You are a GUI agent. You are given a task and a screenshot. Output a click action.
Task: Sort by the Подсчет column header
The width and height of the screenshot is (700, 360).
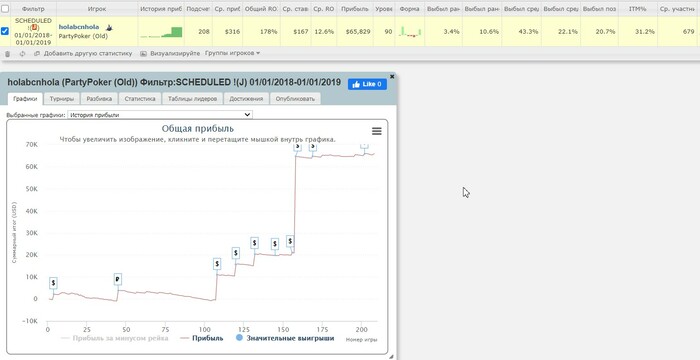197,8
